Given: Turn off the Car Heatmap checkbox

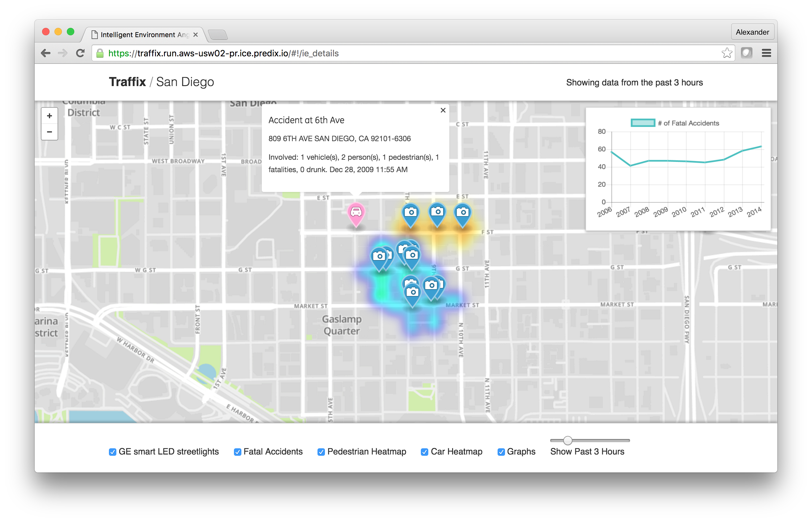Looking at the screenshot, I should coord(425,452).
